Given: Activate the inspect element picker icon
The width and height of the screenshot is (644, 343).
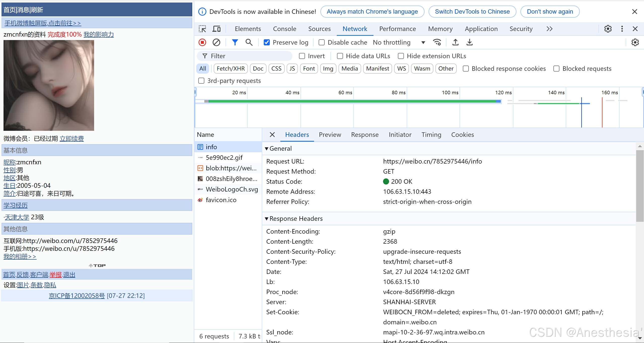Looking at the screenshot, I should pyautogui.click(x=202, y=29).
